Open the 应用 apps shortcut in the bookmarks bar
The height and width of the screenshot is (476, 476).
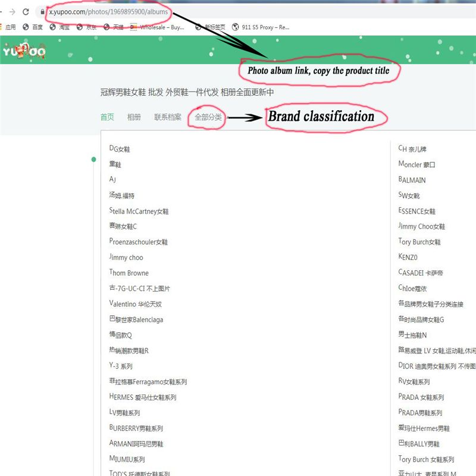[8, 27]
